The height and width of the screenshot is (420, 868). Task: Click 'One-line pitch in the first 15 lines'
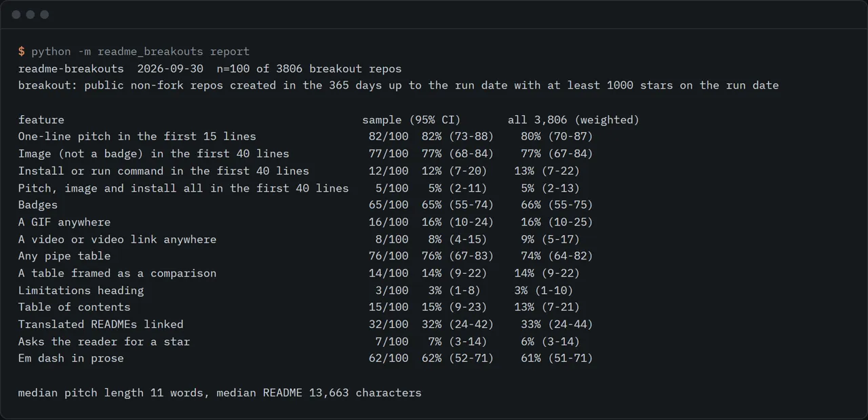pos(137,137)
